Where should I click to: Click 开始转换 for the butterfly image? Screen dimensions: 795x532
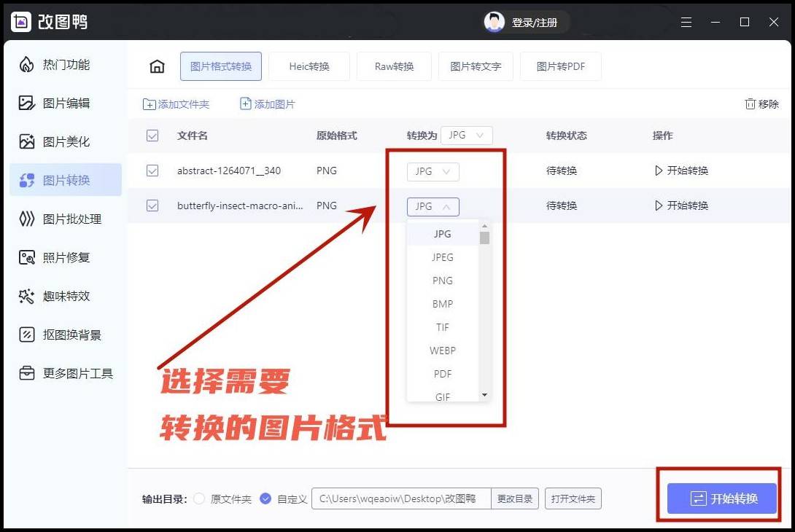pos(681,206)
